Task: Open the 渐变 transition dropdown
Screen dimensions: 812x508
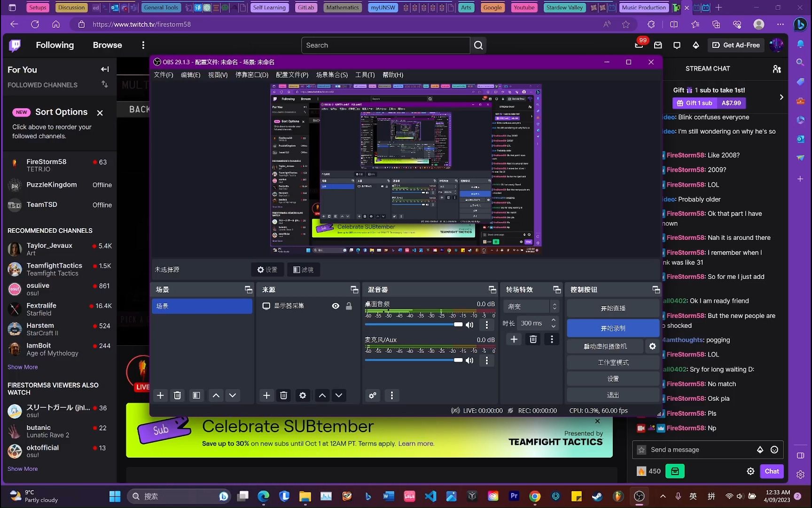Action: (531, 306)
